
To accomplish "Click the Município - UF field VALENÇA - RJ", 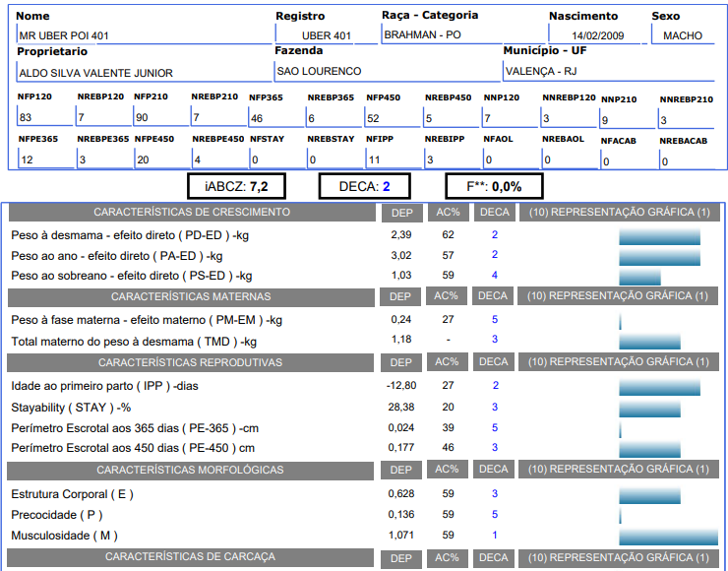I will pos(607,72).
